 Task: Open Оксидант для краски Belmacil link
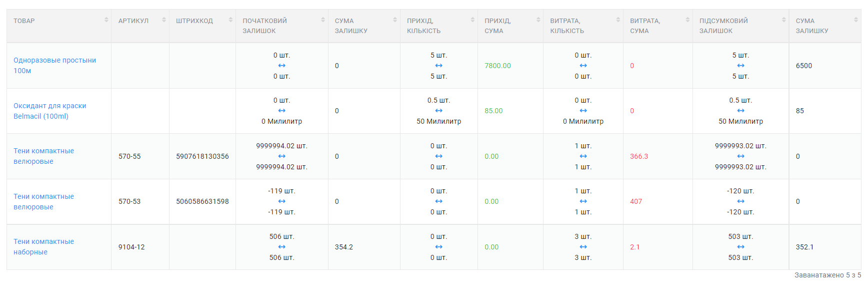49,111
